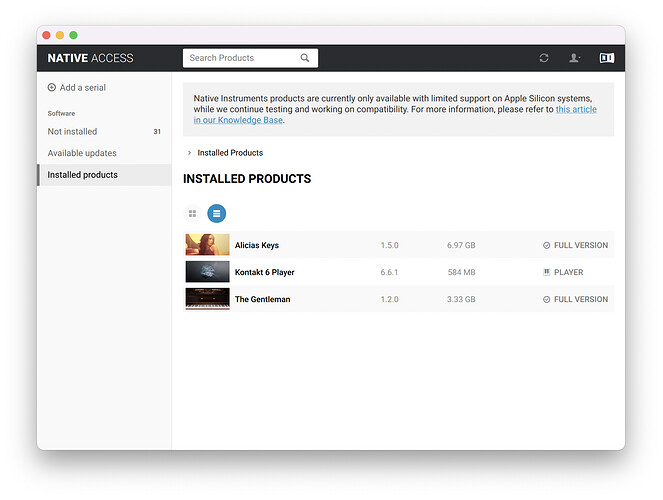Open the Not installed section
The height and width of the screenshot is (500, 663).
[104, 131]
